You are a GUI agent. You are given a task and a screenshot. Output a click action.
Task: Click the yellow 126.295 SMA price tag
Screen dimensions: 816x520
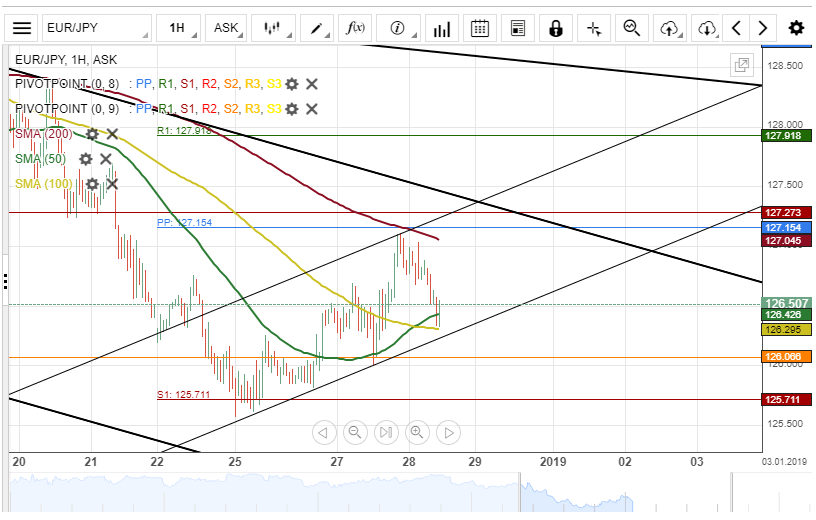pos(786,329)
